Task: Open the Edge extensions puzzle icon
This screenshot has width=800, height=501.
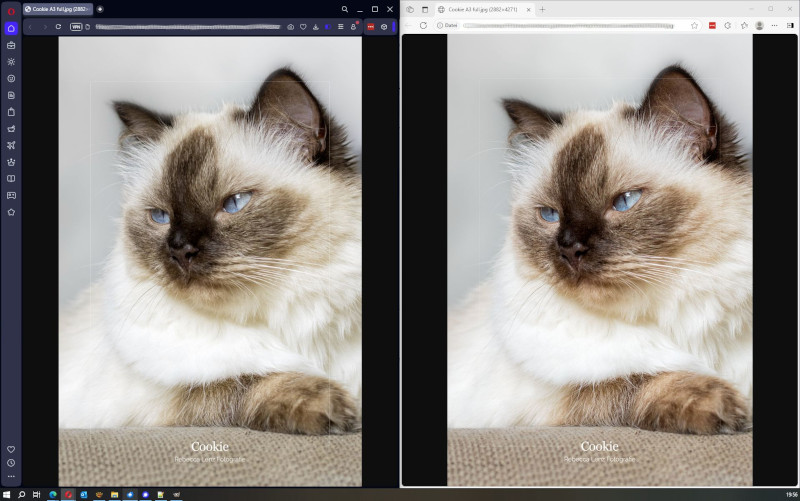Action: pos(728,25)
